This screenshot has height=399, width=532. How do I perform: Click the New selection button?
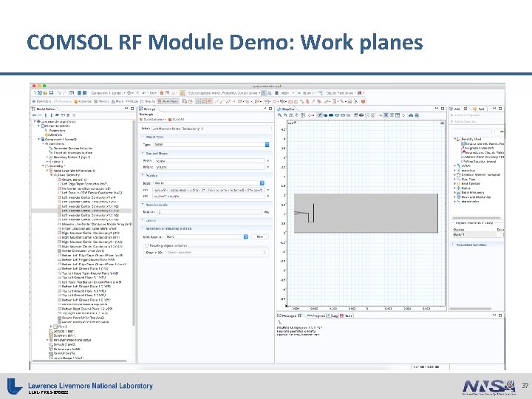pyautogui.click(x=260, y=236)
